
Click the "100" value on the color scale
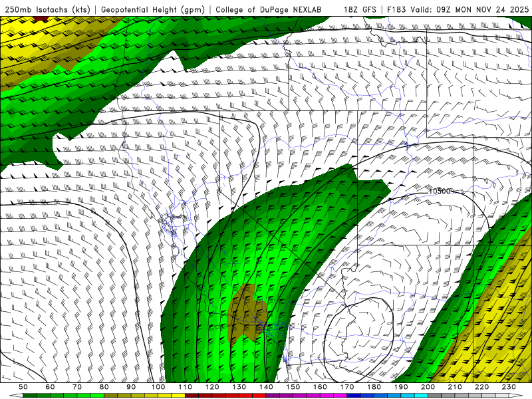pyautogui.click(x=158, y=387)
